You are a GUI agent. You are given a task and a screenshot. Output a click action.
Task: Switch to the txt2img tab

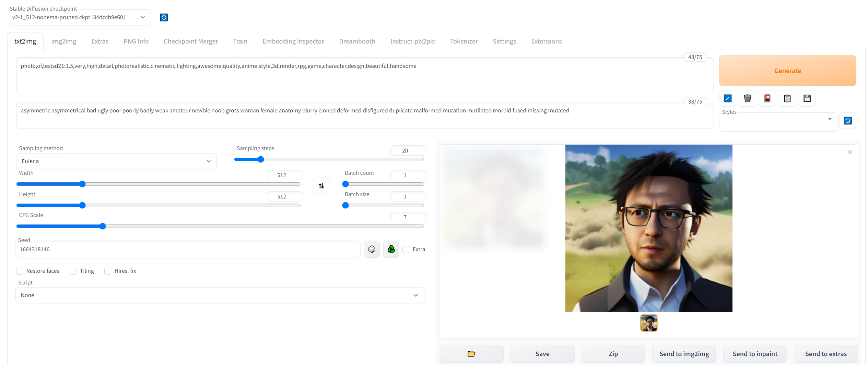tap(25, 41)
